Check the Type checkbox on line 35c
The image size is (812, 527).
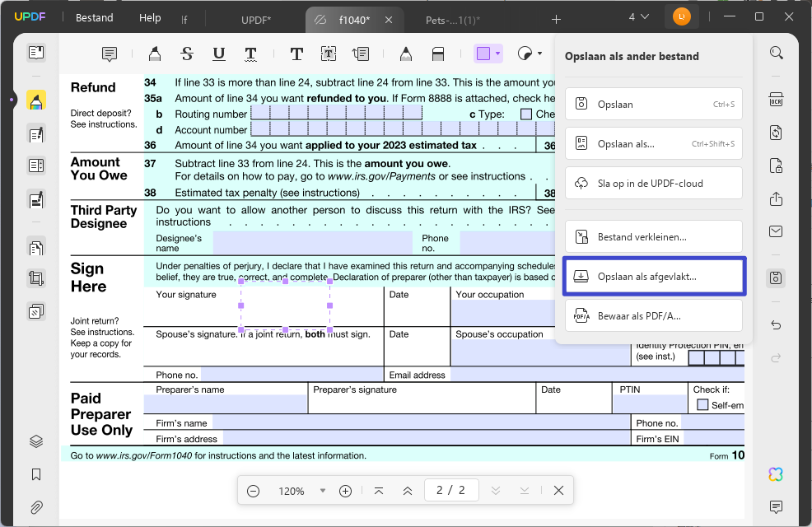click(x=526, y=114)
